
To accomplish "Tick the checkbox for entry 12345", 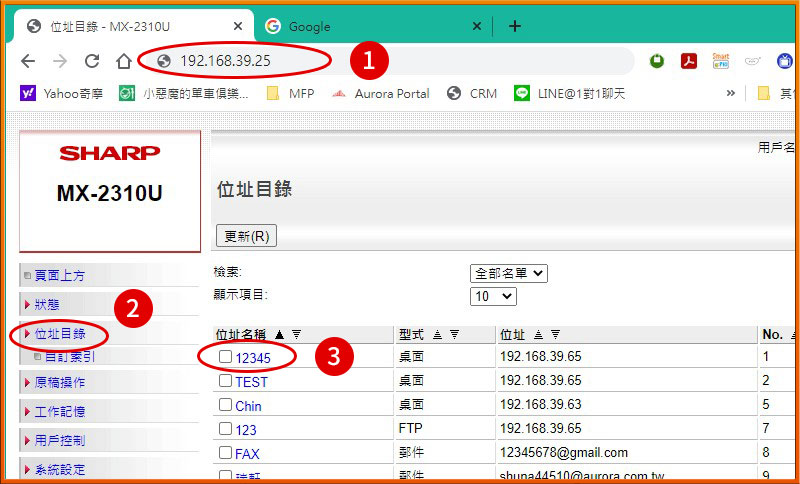I will 226,357.
